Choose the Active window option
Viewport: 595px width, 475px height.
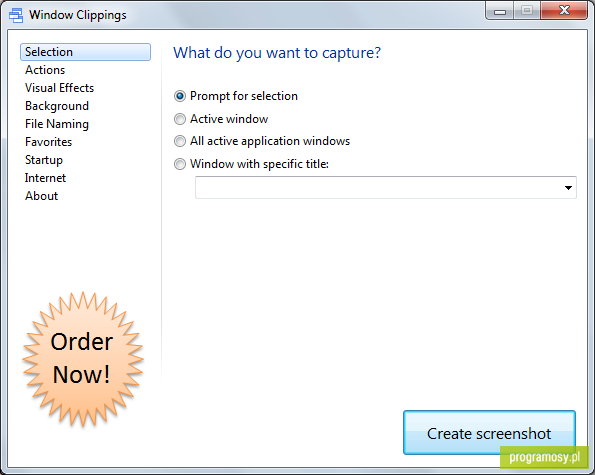pyautogui.click(x=179, y=119)
